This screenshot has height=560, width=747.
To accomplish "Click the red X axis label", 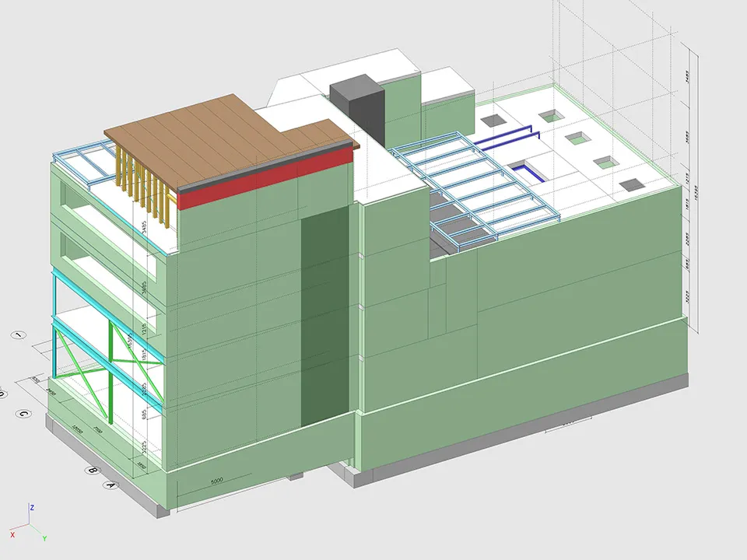I will pos(12,535).
